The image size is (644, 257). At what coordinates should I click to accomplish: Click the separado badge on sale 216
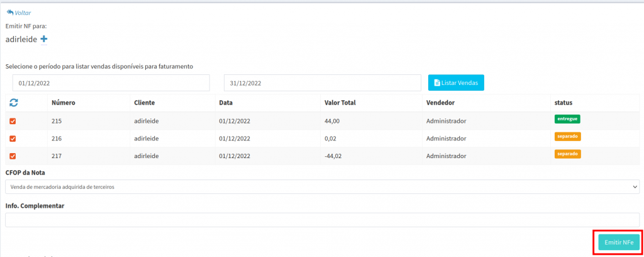567,136
